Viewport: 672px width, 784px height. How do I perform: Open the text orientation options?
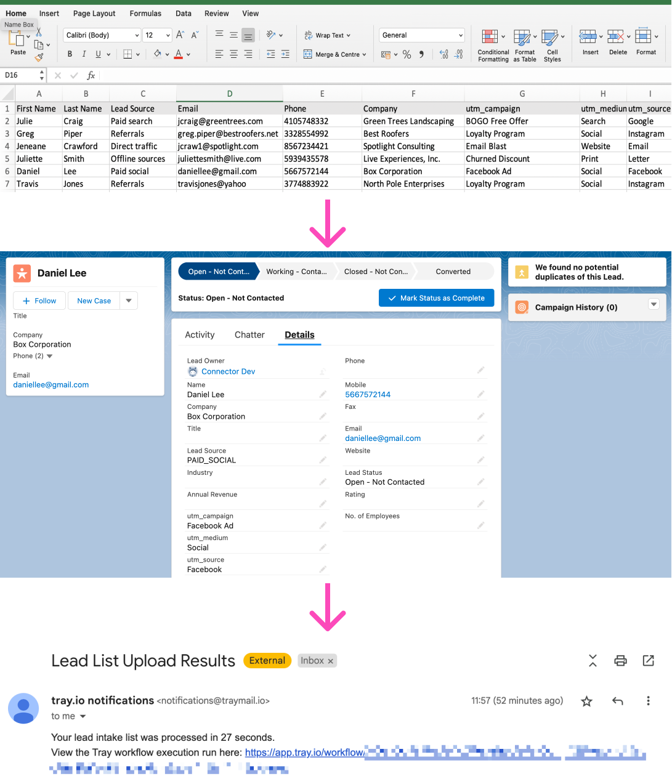tap(275, 35)
